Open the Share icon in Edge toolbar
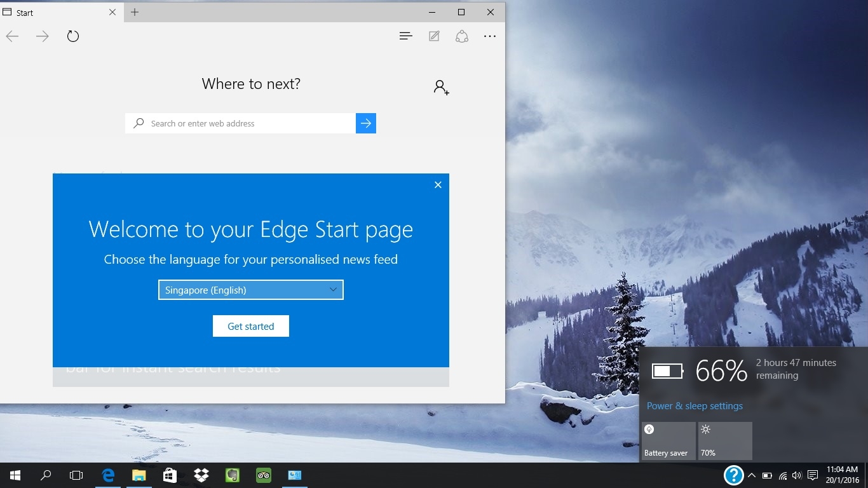Image resolution: width=868 pixels, height=488 pixels. pyautogui.click(x=462, y=36)
